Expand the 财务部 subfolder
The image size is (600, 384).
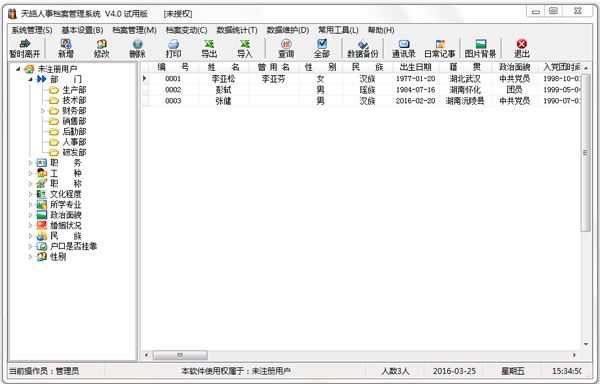coord(43,111)
